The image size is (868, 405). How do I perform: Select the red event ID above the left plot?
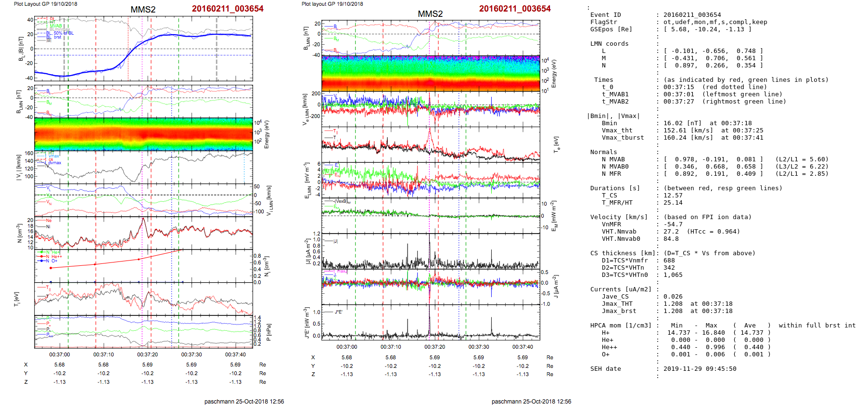click(228, 9)
